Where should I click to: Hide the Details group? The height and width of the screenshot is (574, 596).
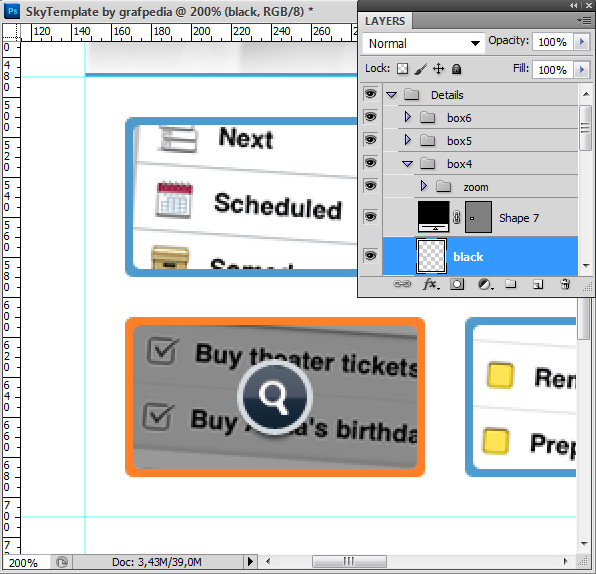[x=370, y=94]
